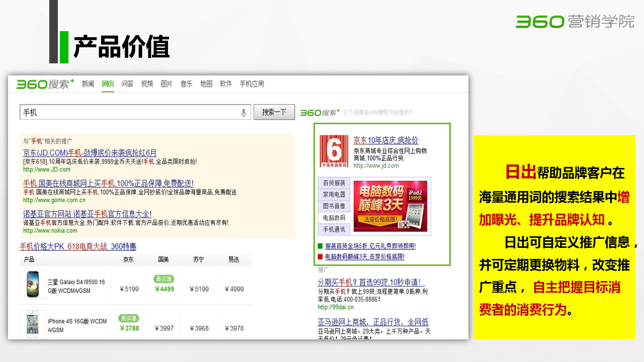Click the http://www.gome.com.cn URL

click(x=54, y=200)
